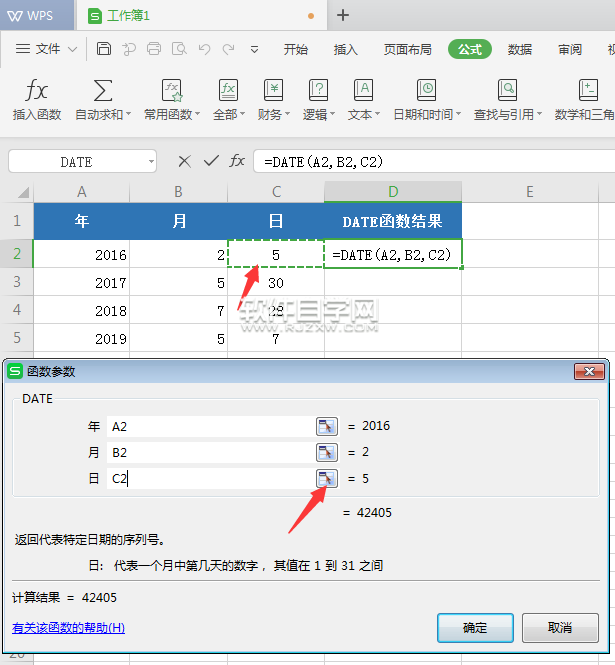Switch to the 开始 ribbon tab

click(296, 50)
